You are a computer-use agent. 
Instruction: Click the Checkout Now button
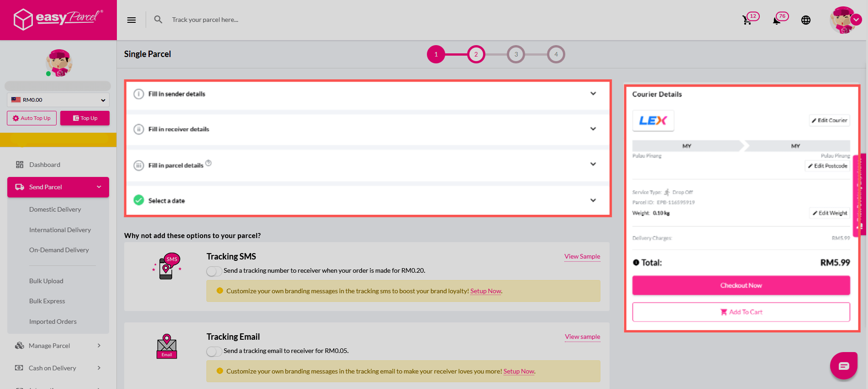click(741, 285)
